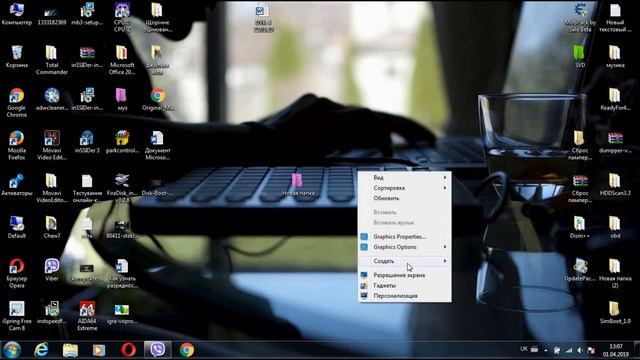Expand Graphics Options submenu
Viewport: 640px width, 360px height.
pyautogui.click(x=404, y=247)
